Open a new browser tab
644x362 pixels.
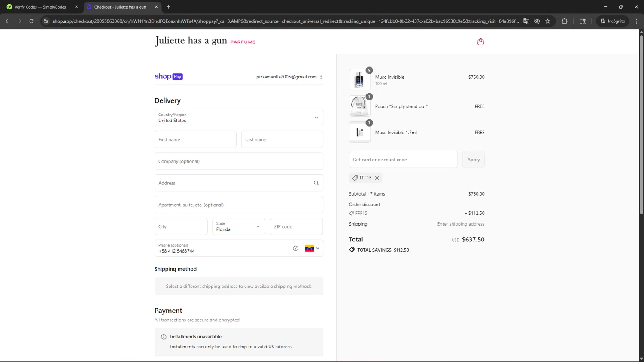pos(168,7)
